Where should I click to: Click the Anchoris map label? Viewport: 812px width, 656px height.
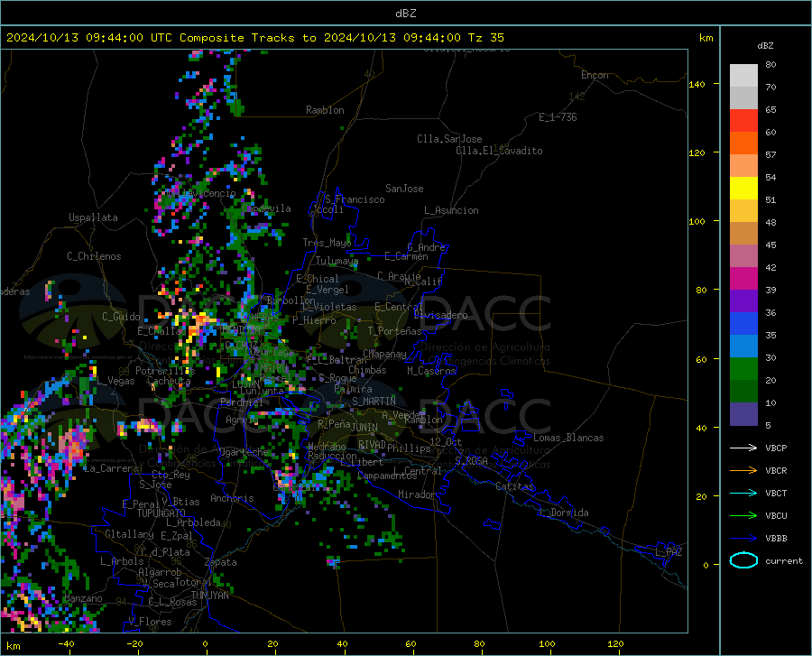pos(232,498)
